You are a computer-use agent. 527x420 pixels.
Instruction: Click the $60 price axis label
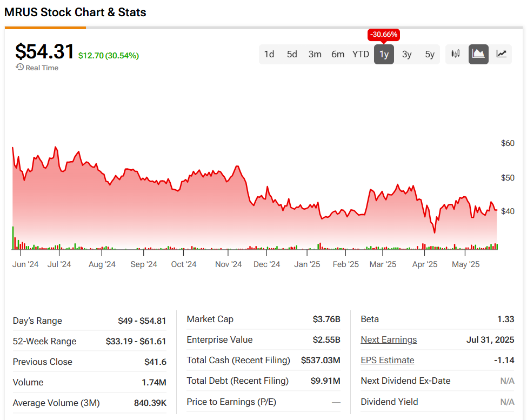pos(508,143)
